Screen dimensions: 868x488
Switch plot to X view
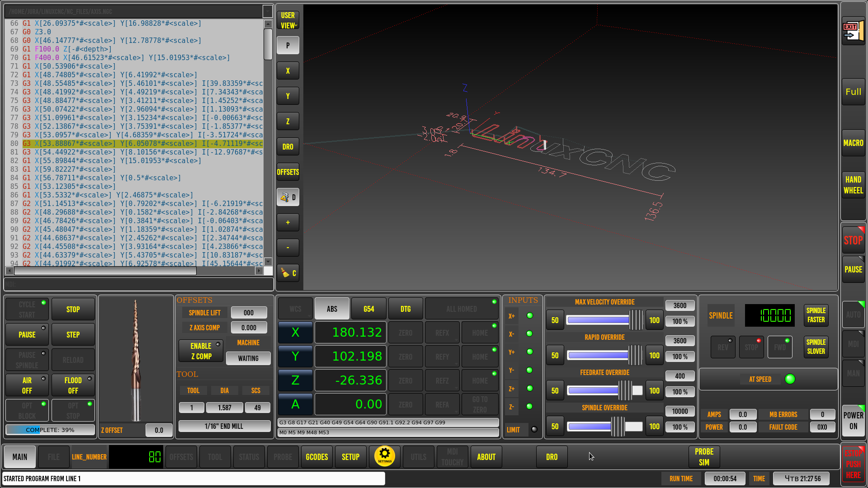click(288, 71)
